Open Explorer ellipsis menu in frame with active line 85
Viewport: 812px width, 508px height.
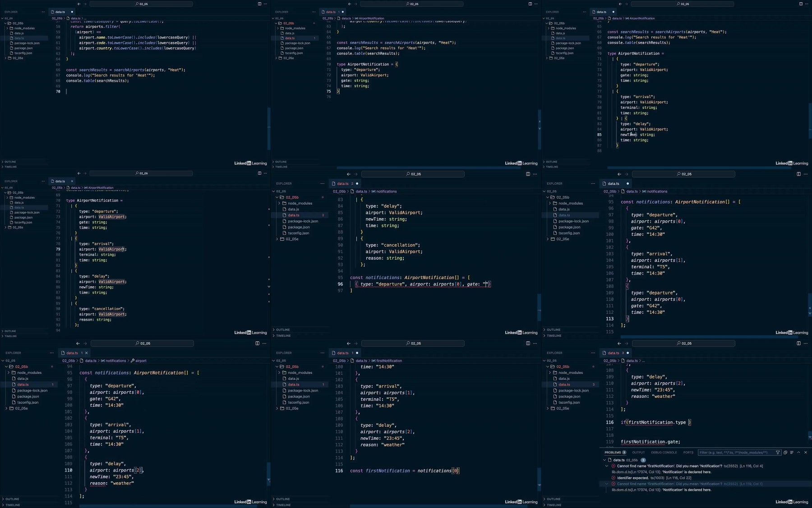(x=584, y=12)
